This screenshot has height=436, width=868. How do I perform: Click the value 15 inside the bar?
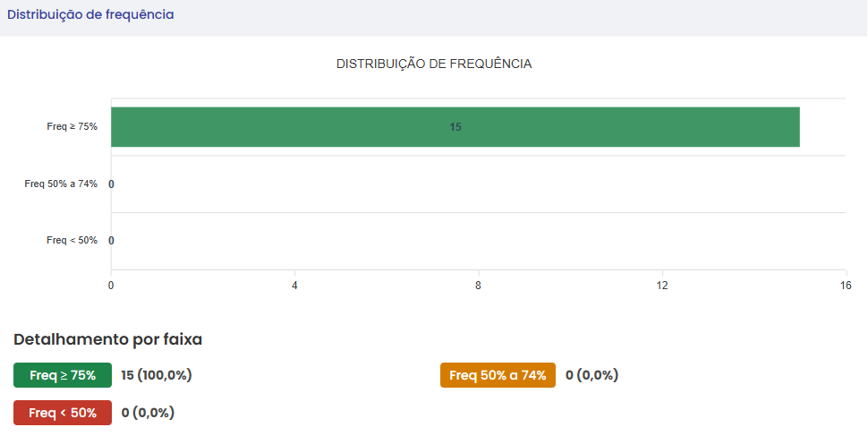[455, 127]
